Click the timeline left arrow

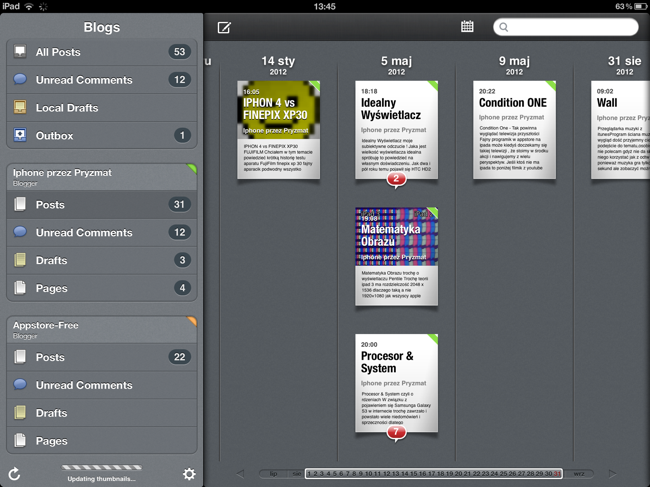coord(240,473)
